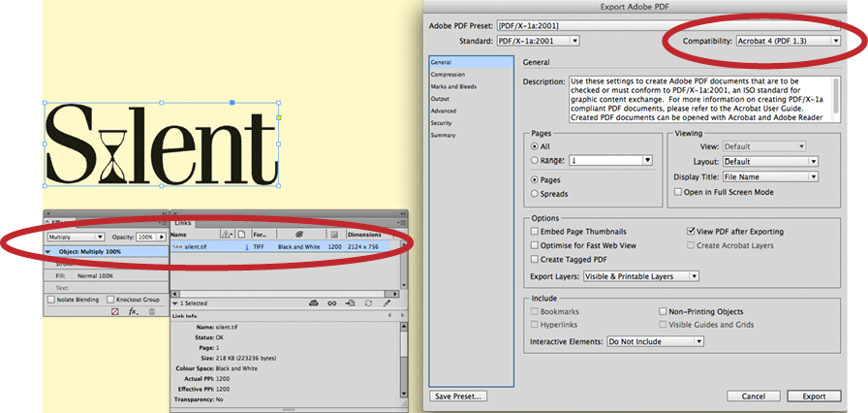The image size is (868, 413).
Task: Select Marks and Bleeds in sidebar
Action: point(472,86)
